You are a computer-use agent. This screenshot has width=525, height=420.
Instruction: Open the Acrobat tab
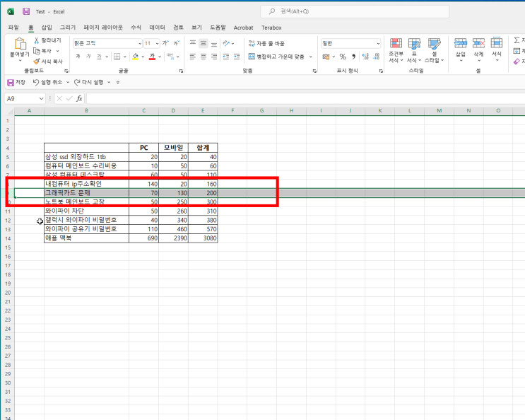[243, 28]
